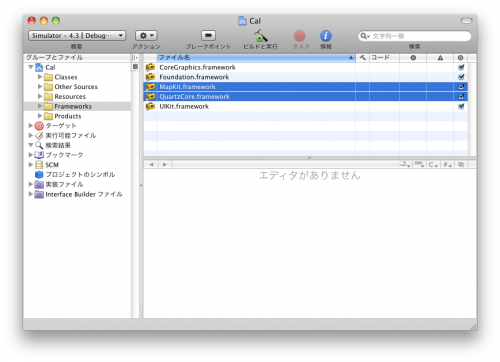Sort by the ファイル名 column header
The image size is (500, 362).
point(256,58)
